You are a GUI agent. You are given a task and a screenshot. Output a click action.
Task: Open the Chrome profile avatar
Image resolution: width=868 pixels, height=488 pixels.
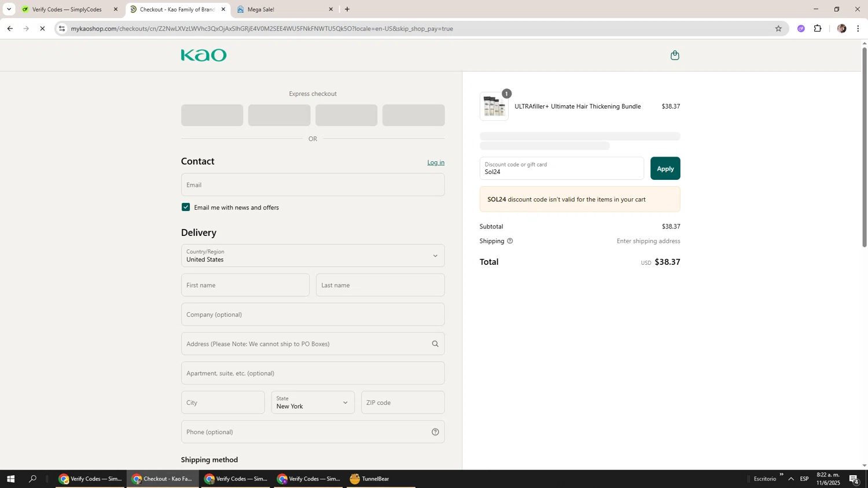[841, 28]
